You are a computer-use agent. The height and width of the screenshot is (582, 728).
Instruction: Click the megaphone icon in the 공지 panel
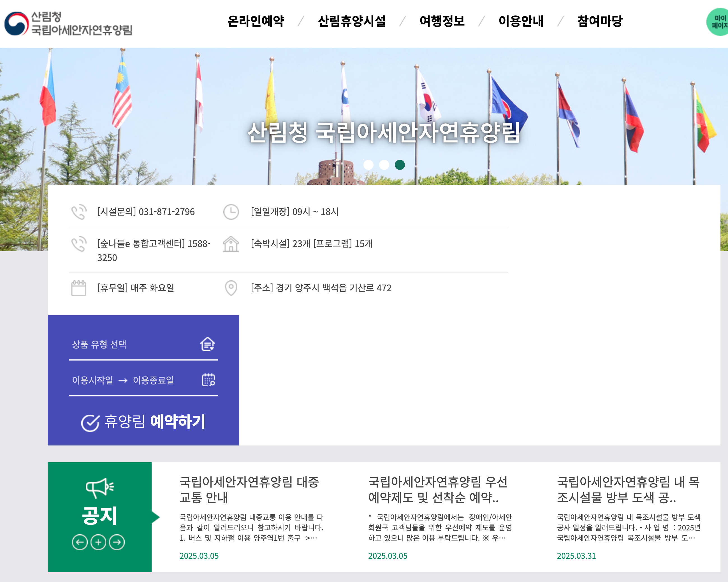click(x=99, y=488)
